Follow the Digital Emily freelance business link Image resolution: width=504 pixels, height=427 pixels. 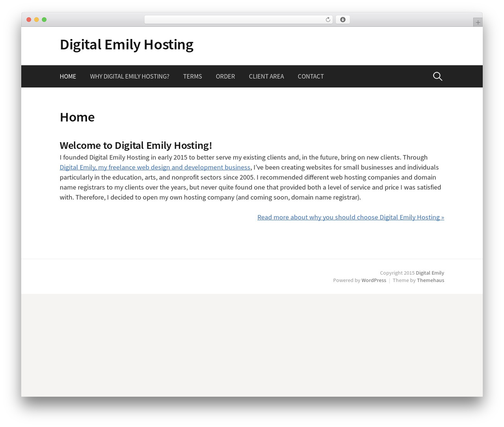pos(155,167)
